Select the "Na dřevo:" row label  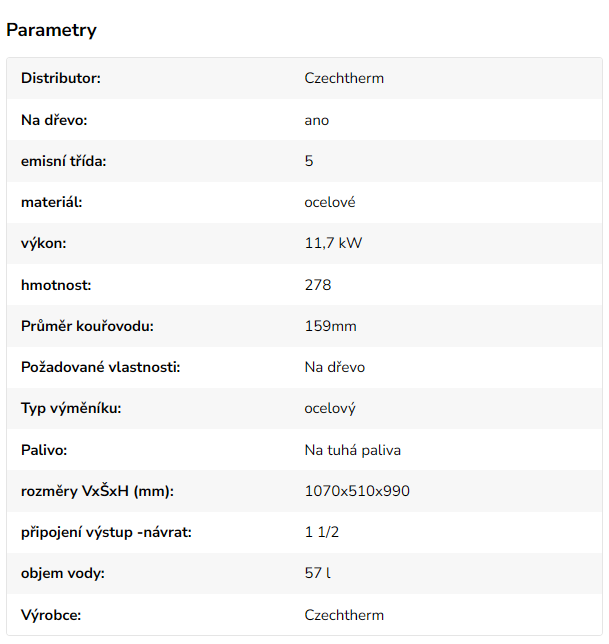[x=55, y=120]
